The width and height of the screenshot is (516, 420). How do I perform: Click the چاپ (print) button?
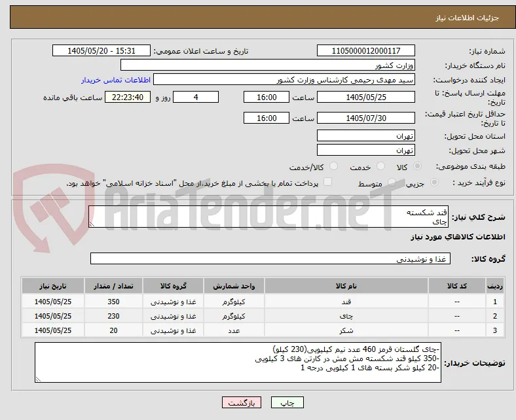(x=287, y=402)
